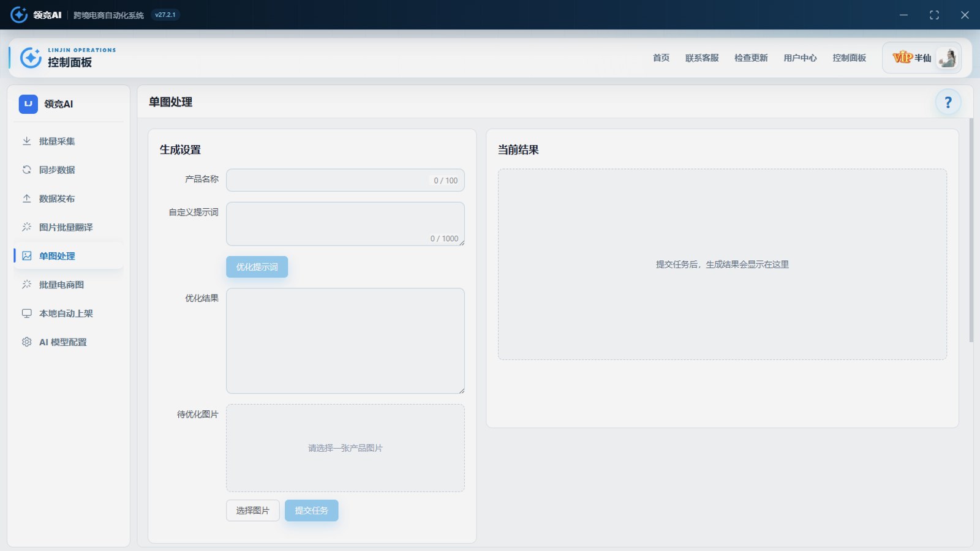Click the 批量采集 download icon

27,141
